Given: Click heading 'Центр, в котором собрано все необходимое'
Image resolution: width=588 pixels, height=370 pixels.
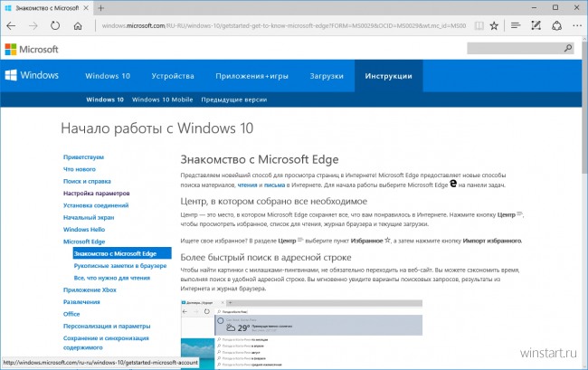Looking at the screenshot, I should [274, 202].
